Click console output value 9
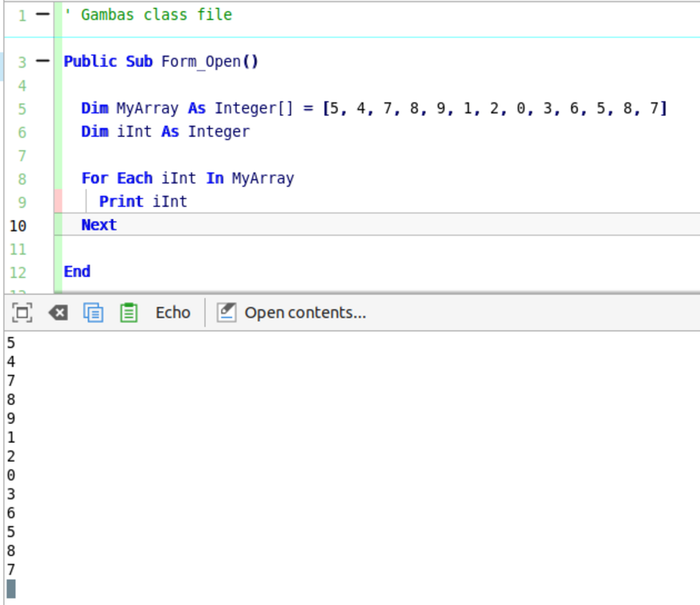 (x=11, y=418)
